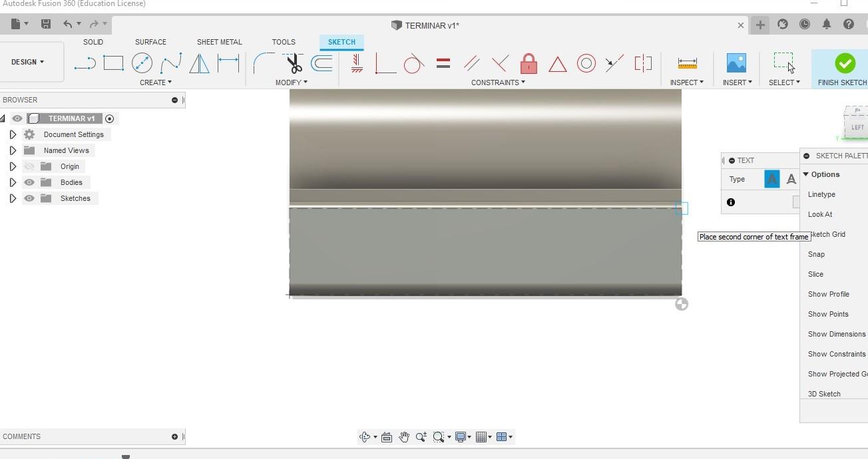Toggle visibility of the Bodies folder
This screenshot has width=868, height=459.
(29, 182)
